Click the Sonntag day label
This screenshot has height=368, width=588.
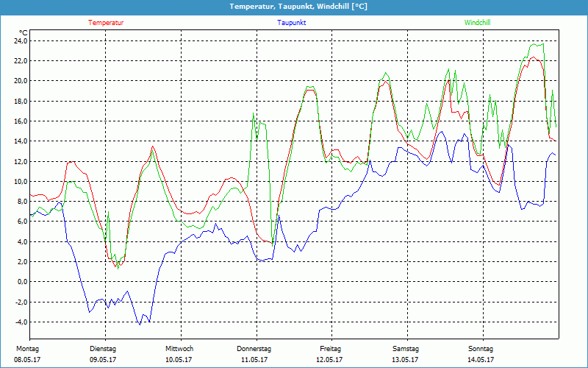click(481, 349)
